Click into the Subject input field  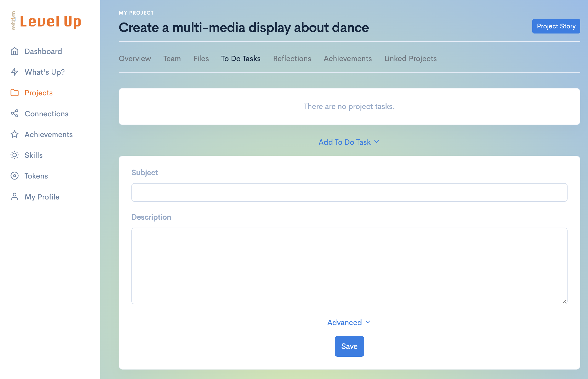[x=349, y=192]
